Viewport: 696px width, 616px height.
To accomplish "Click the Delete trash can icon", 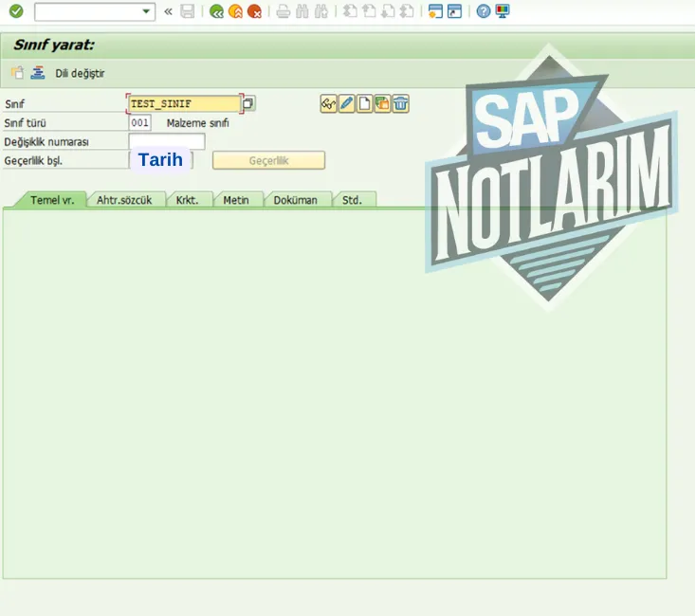I will coord(400,104).
